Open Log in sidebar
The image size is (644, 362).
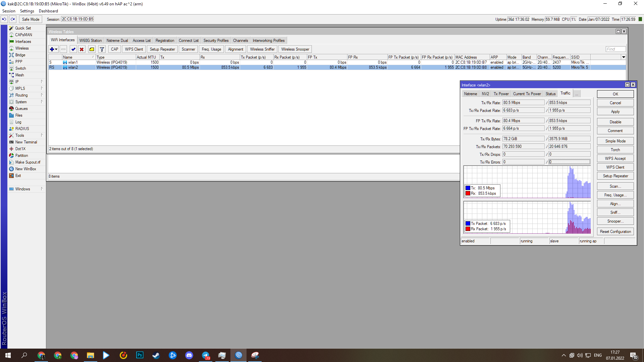pos(18,122)
